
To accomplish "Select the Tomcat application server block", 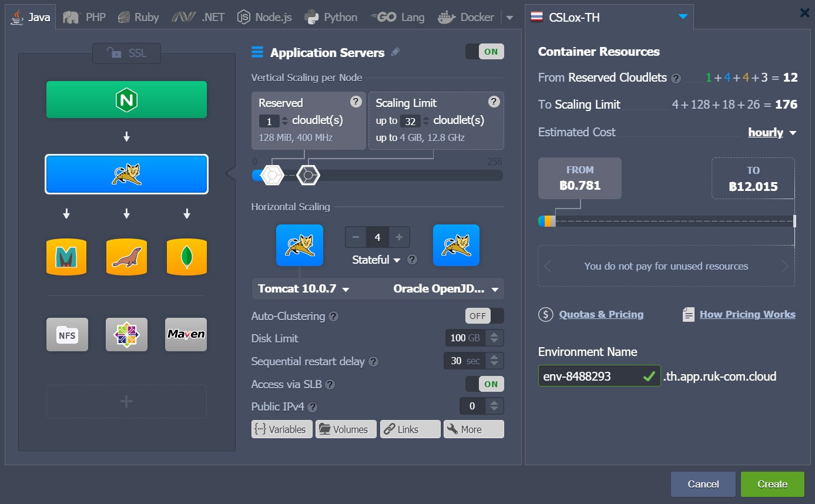I will point(126,174).
